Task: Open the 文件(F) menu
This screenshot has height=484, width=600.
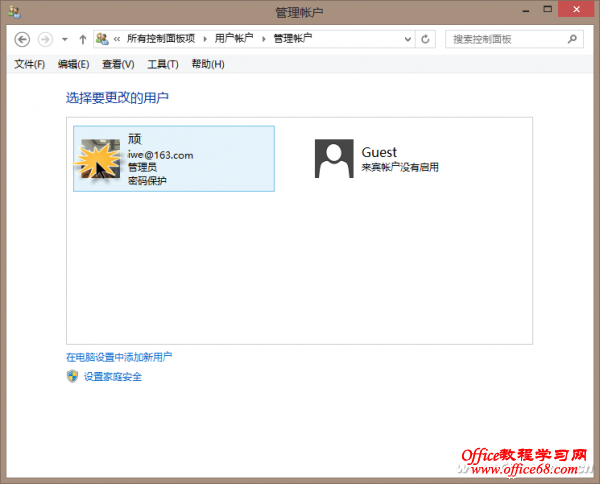Action: [30, 64]
